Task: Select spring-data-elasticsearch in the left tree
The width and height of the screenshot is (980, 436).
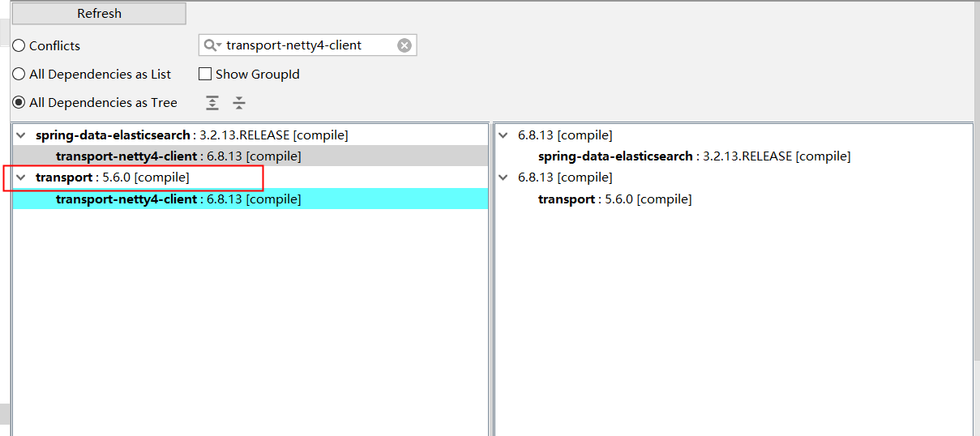Action: coord(192,135)
